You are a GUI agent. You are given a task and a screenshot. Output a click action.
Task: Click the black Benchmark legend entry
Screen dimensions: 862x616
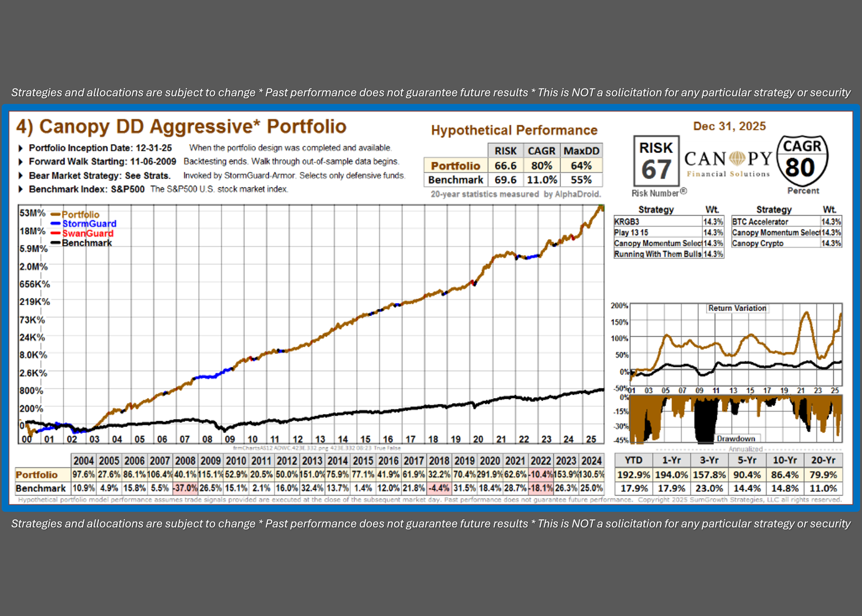[x=86, y=243]
